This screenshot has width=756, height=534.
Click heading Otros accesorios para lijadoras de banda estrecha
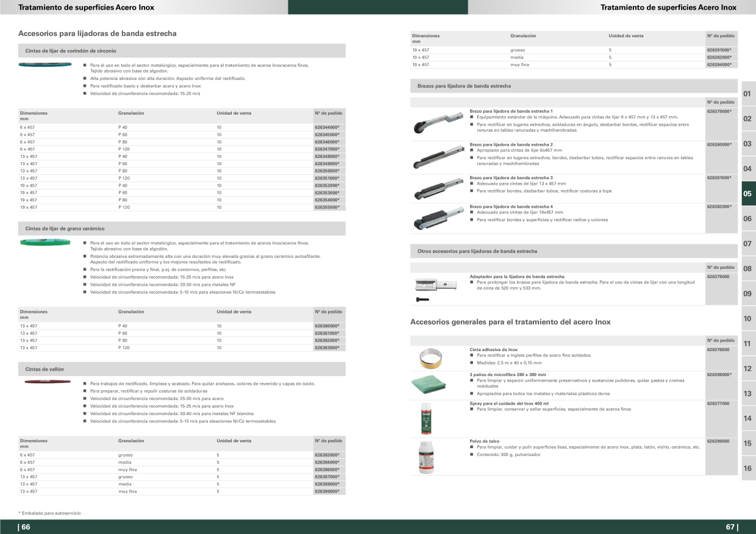(x=477, y=251)
